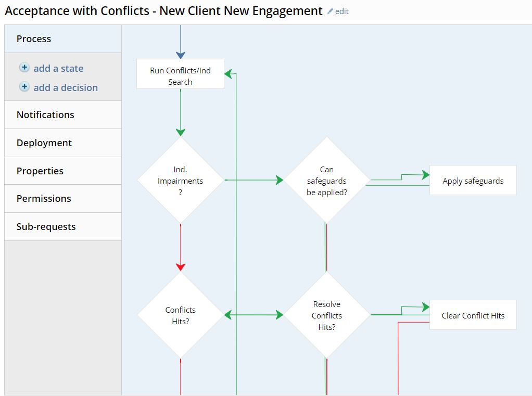Go to the Deployment tab

coord(44,143)
